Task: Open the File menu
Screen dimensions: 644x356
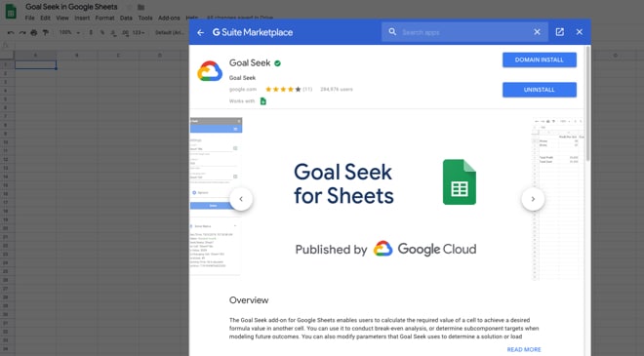Action: (x=29, y=19)
